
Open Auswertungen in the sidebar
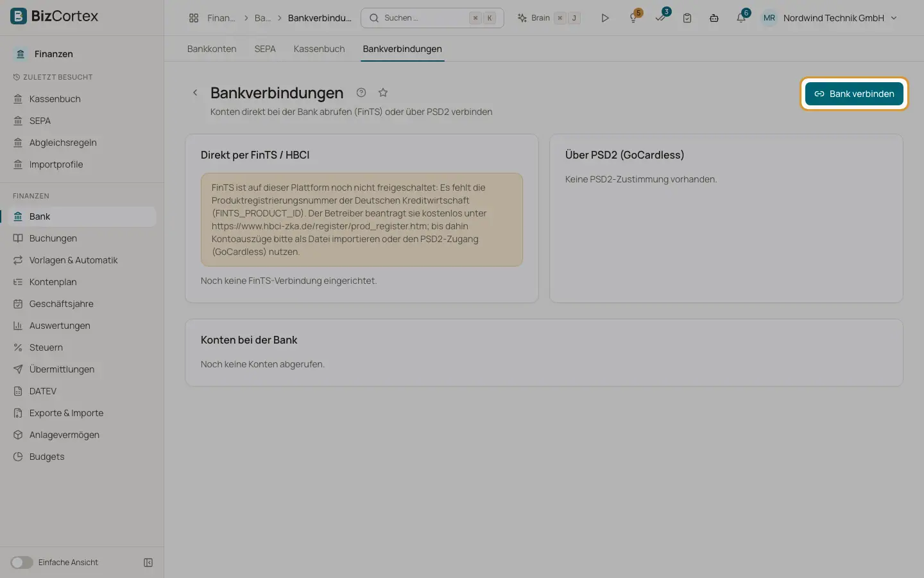click(x=81, y=326)
